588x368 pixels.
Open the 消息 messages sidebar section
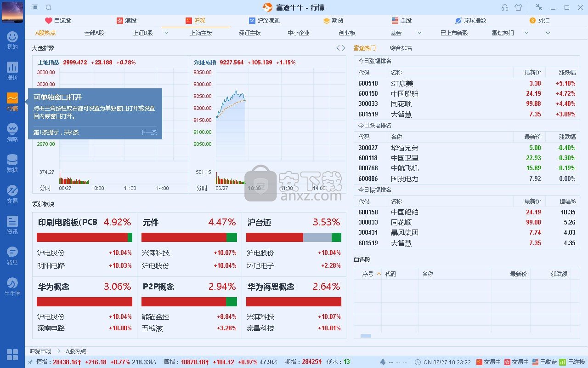[12, 256]
